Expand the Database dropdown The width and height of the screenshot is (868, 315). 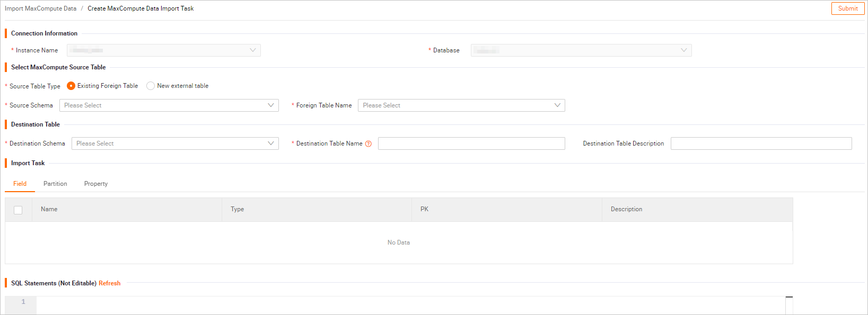pos(581,50)
